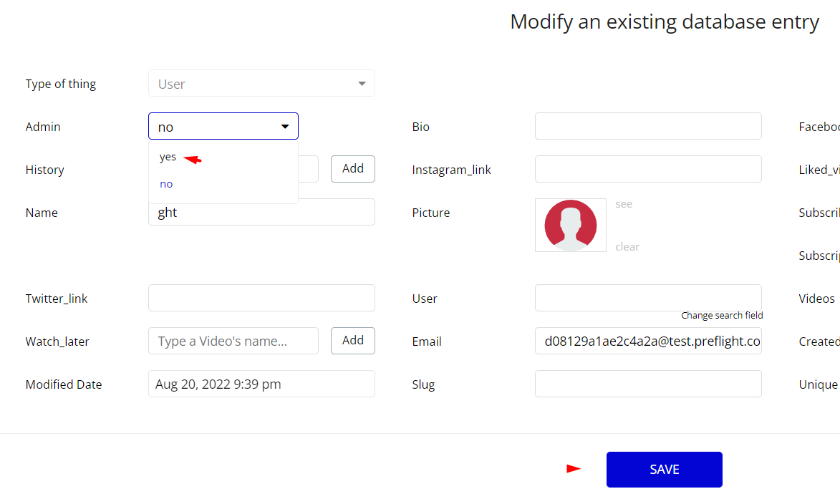840x504 pixels.
Task: Click the clear link beside Picture
Action: click(627, 247)
